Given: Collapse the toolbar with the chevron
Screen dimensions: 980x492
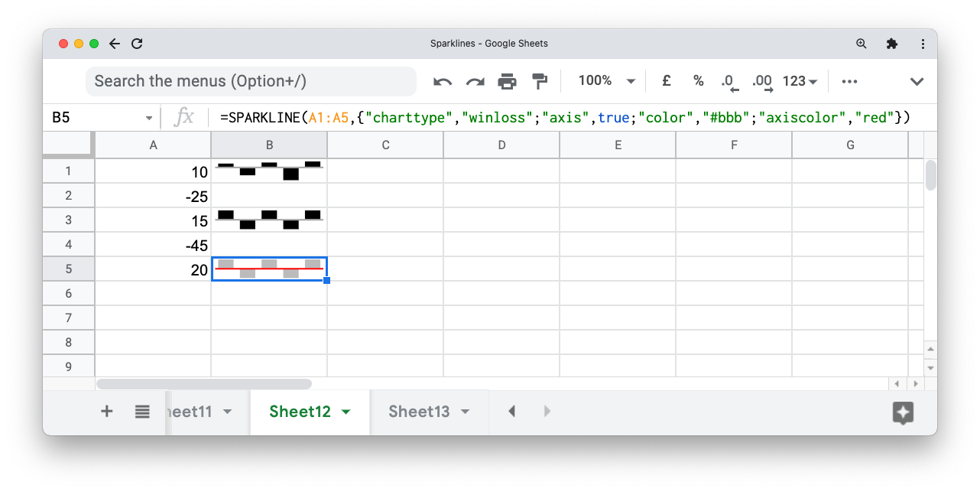Looking at the screenshot, I should pyautogui.click(x=917, y=80).
